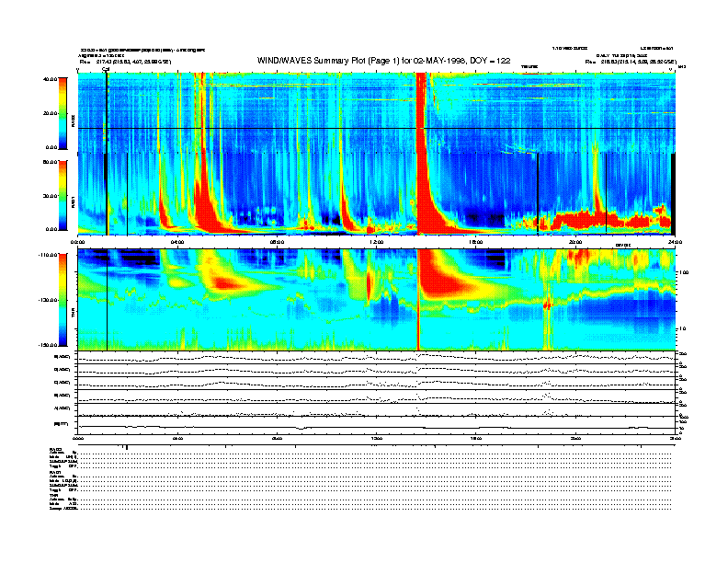This screenshot has width=728, height=563.
Task: Select the 40.00 label on RAD2 color scale
Action: pos(50,79)
